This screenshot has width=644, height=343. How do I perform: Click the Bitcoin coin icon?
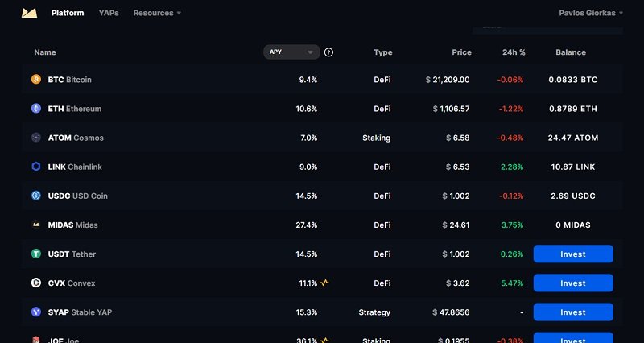tap(36, 79)
